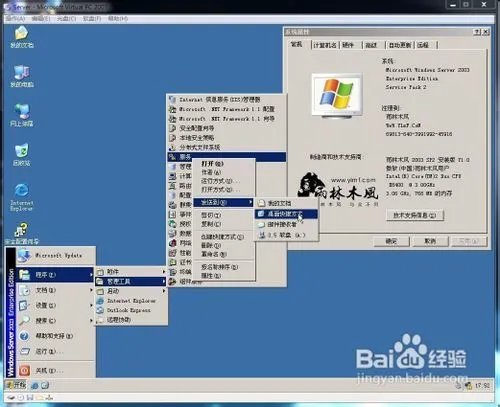Select the 回收站 recycle bin icon
Screen dimensions: 500x407
[x=22, y=155]
